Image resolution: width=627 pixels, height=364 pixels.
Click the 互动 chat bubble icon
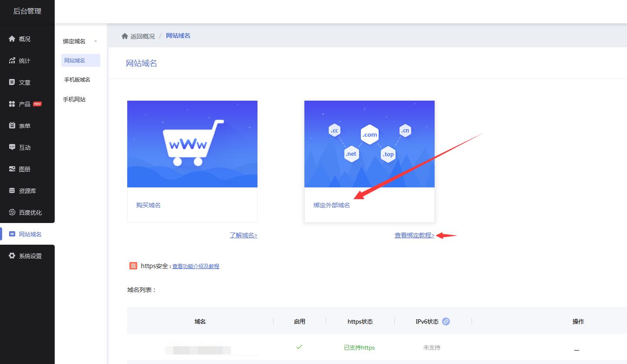(x=12, y=148)
